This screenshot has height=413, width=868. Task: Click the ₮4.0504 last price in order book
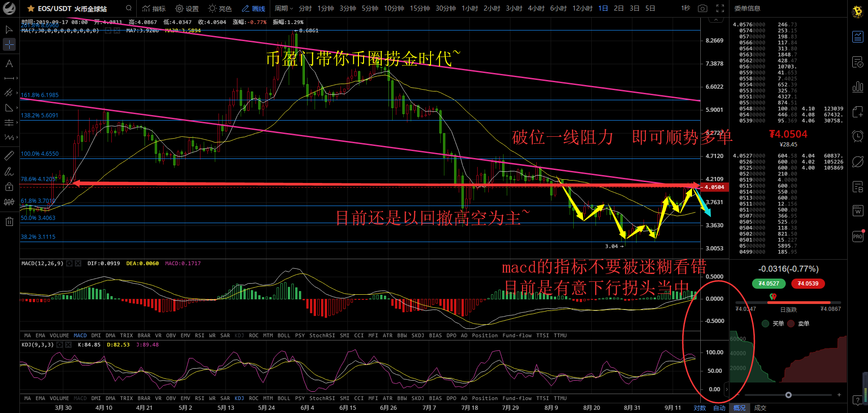tap(788, 134)
